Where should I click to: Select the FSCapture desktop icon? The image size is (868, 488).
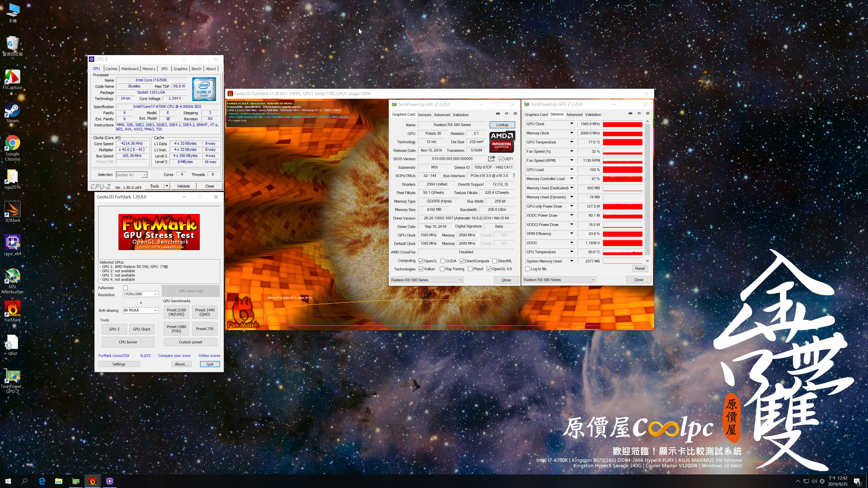(12, 80)
